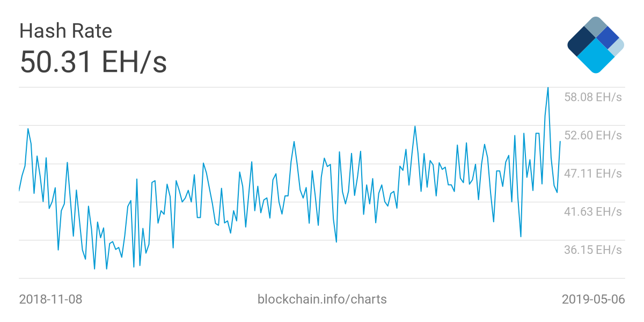Open the blockchain.info/charts link
This screenshot has height=322, width=644.
(x=322, y=299)
